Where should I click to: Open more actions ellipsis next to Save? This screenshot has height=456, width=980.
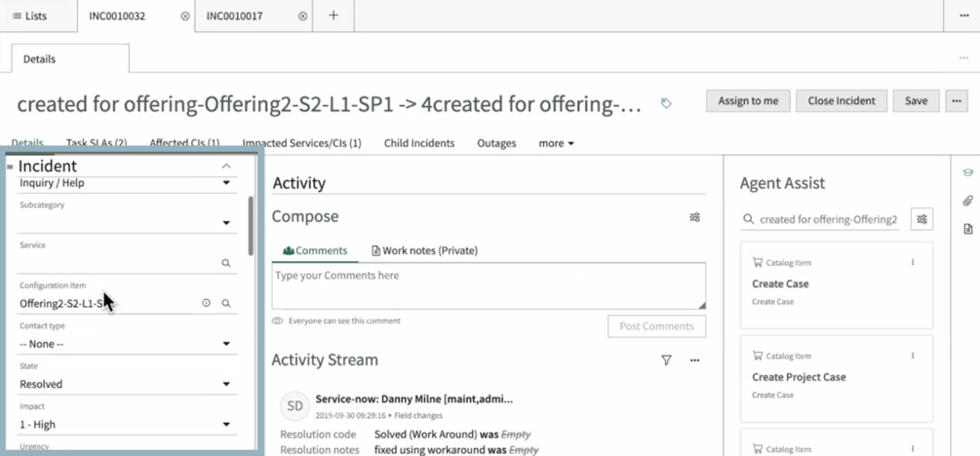click(957, 100)
